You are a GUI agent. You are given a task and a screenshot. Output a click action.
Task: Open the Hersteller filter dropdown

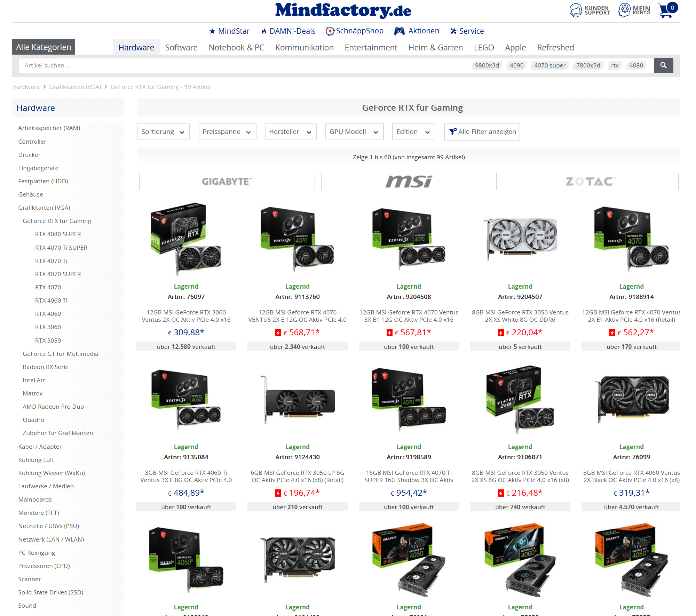tap(290, 132)
